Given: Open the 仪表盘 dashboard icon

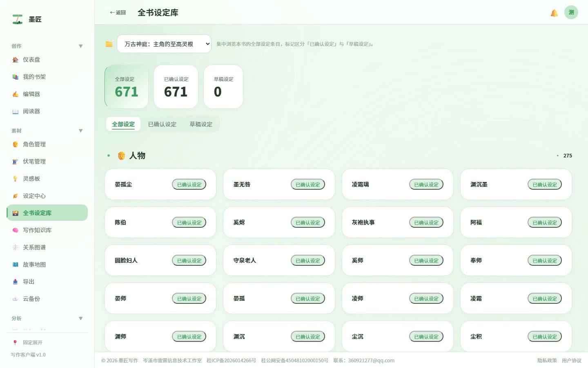Looking at the screenshot, I should pos(15,60).
